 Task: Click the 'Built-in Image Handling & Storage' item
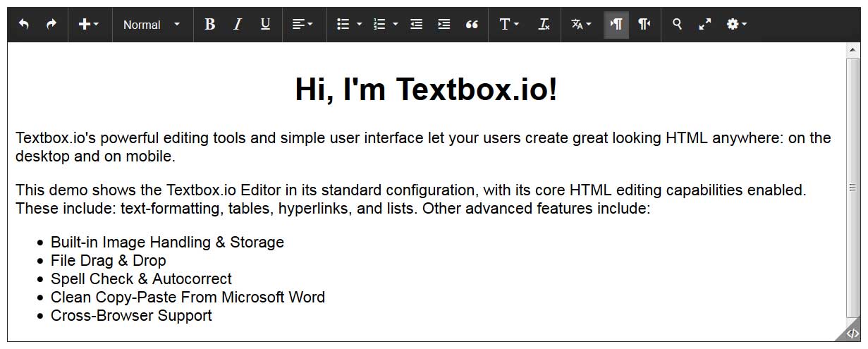167,242
